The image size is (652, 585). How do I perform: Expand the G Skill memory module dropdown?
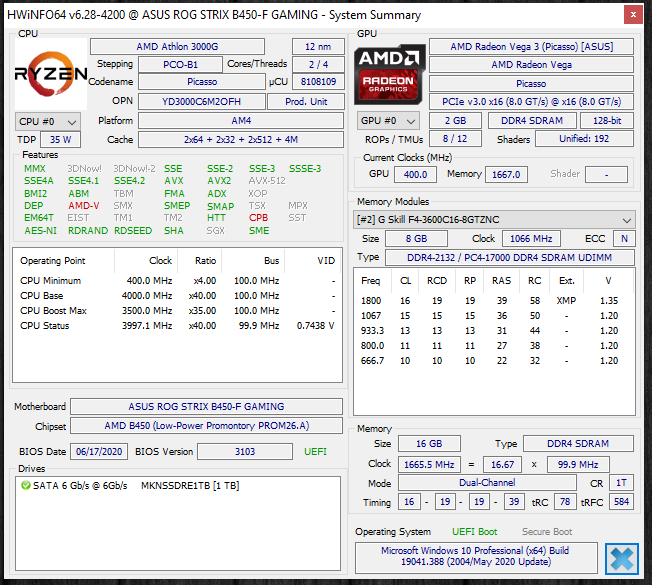(x=494, y=220)
